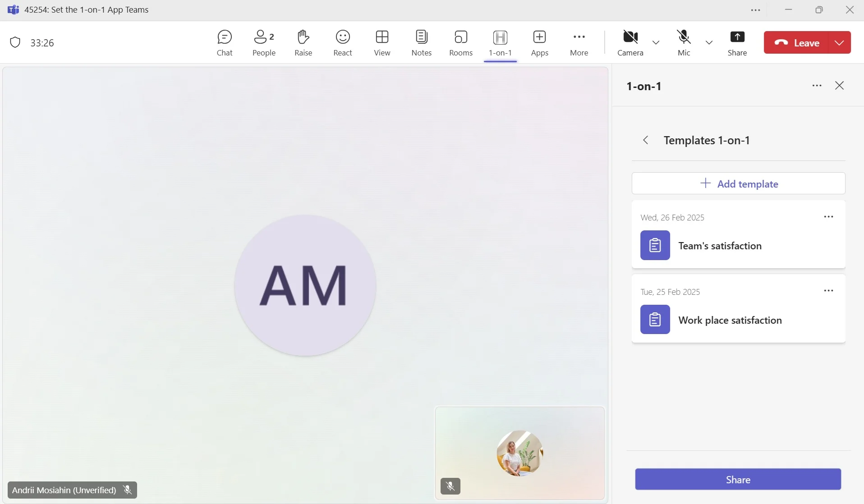864x504 pixels.
Task: Expand Mic options dropdown arrow
Action: [x=709, y=43]
